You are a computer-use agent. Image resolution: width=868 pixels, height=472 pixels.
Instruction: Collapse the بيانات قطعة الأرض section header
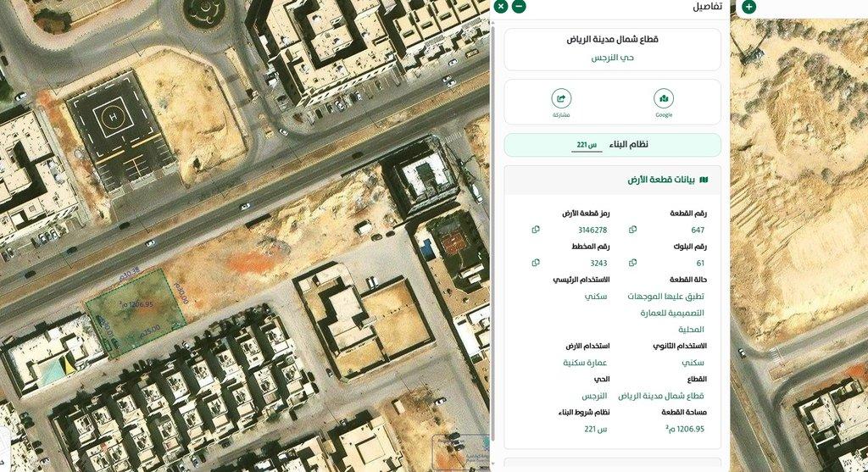[661, 180]
